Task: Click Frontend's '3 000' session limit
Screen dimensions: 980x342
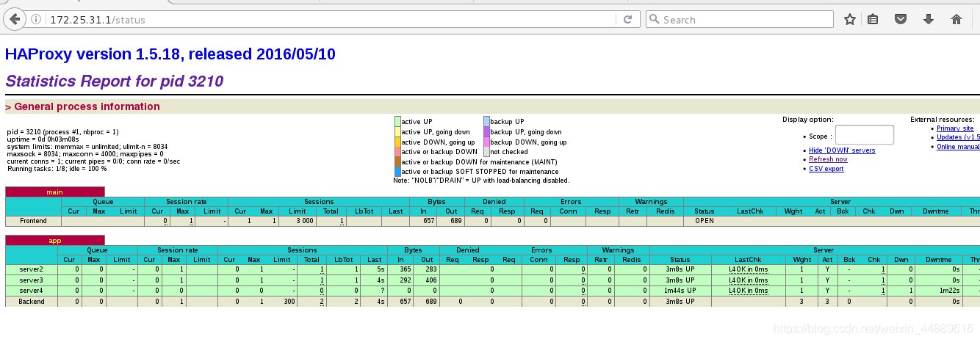Action: point(306,221)
